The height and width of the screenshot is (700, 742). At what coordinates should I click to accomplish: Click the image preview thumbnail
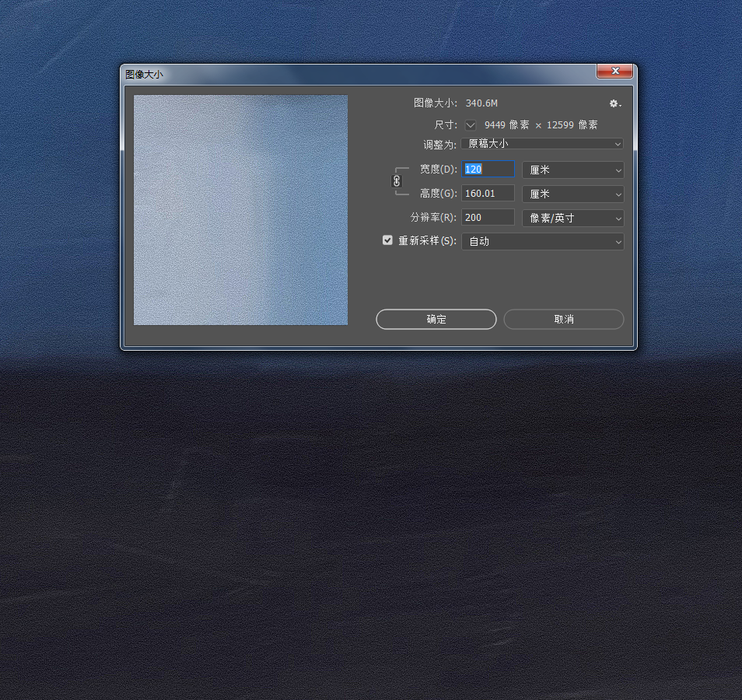coord(240,210)
